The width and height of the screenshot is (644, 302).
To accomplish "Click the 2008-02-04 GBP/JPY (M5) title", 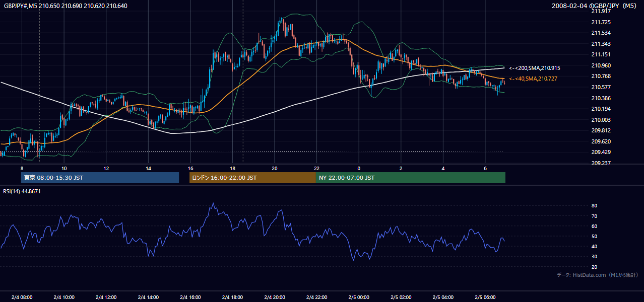I will [595, 6].
